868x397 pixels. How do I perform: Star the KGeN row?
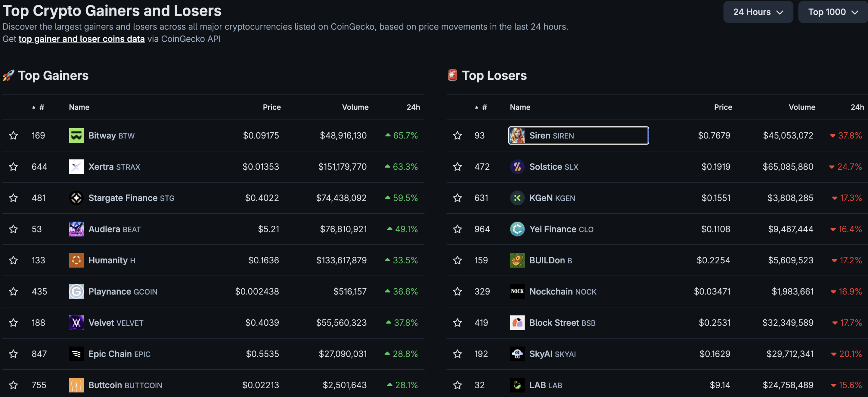[x=457, y=198]
